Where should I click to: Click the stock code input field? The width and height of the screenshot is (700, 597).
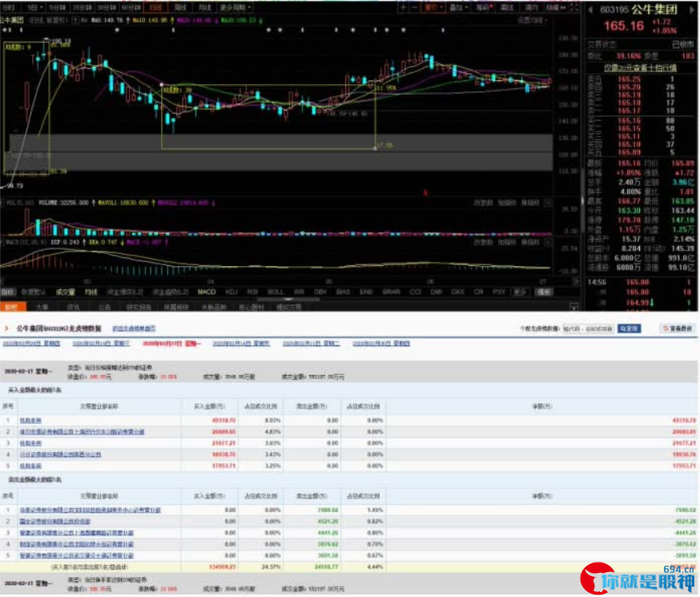(x=589, y=329)
